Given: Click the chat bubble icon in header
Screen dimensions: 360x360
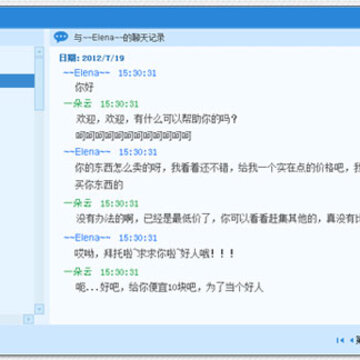Looking at the screenshot, I should (x=61, y=37).
